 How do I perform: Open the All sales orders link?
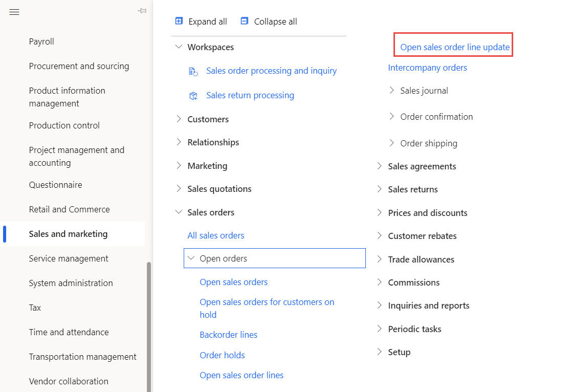216,235
